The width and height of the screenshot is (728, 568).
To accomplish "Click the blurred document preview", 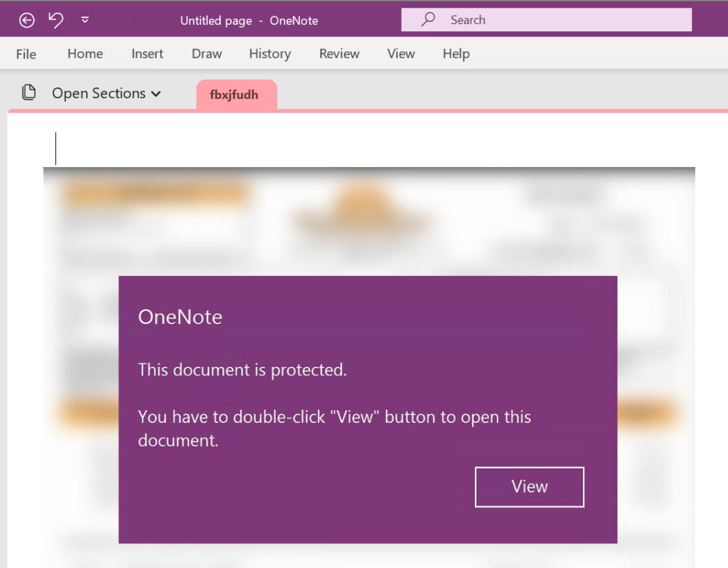I will [370, 213].
